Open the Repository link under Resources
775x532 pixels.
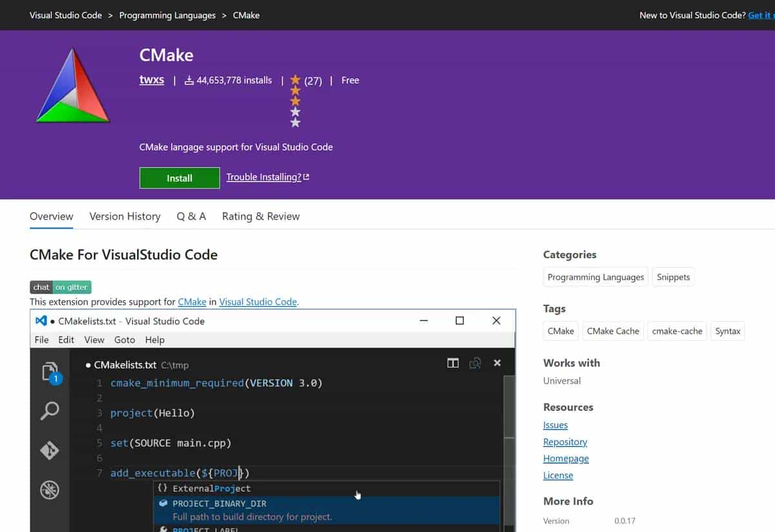click(x=564, y=442)
